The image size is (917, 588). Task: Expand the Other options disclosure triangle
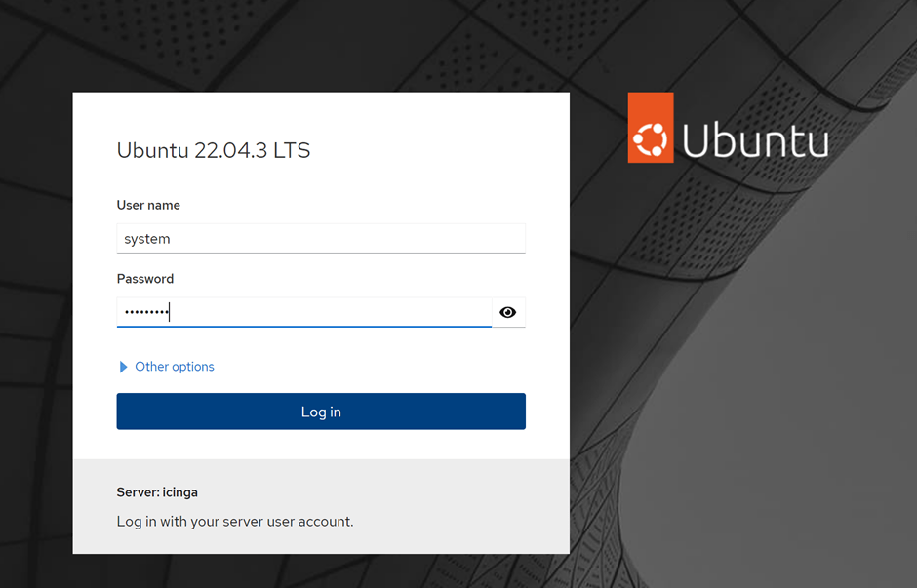[x=123, y=367]
